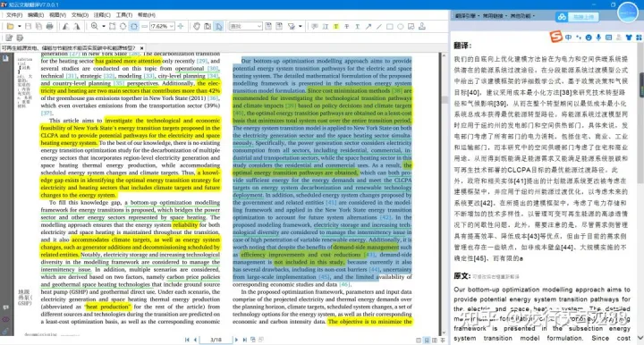Click the Sogou microphone voice input icon
644x345 pixels.
pyautogui.click(x=598, y=38)
